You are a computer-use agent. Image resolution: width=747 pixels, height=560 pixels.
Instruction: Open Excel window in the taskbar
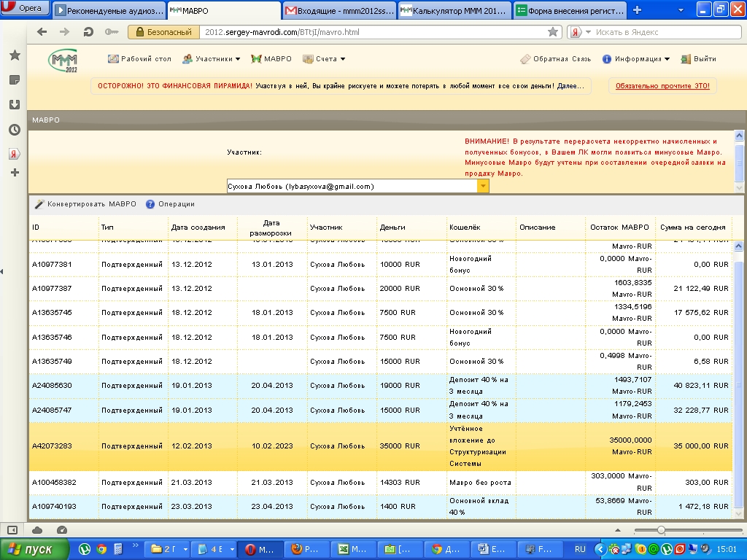coord(353,549)
